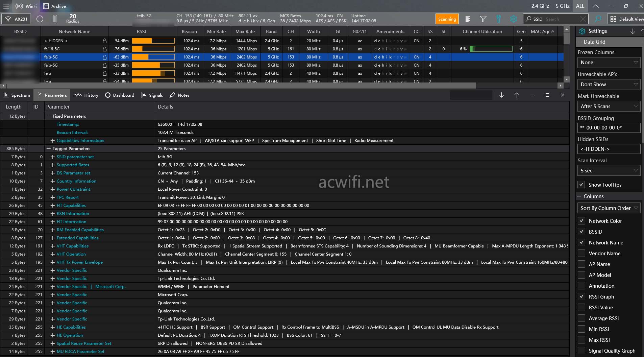Viewport: 644px width, 357px height.
Task: Toggle the Network Color column checkbox
Action: click(581, 221)
